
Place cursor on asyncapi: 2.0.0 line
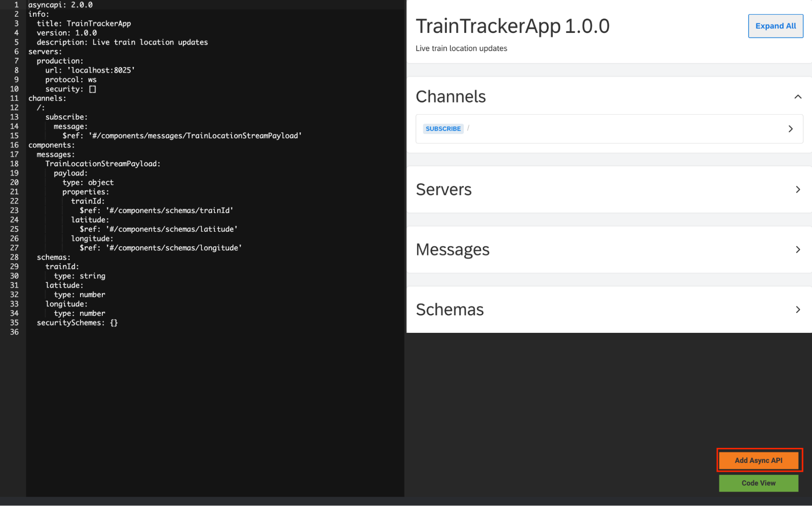pos(61,5)
